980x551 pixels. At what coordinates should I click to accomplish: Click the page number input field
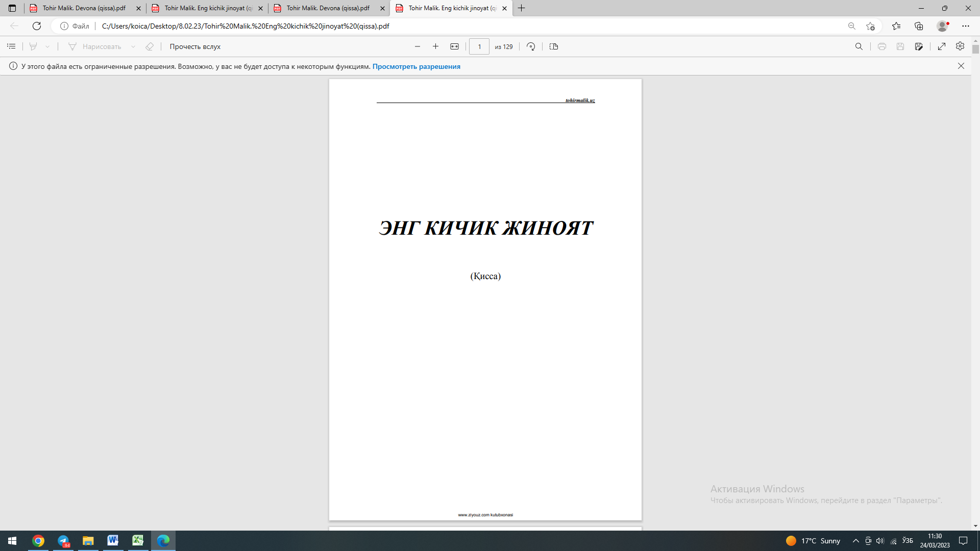479,46
